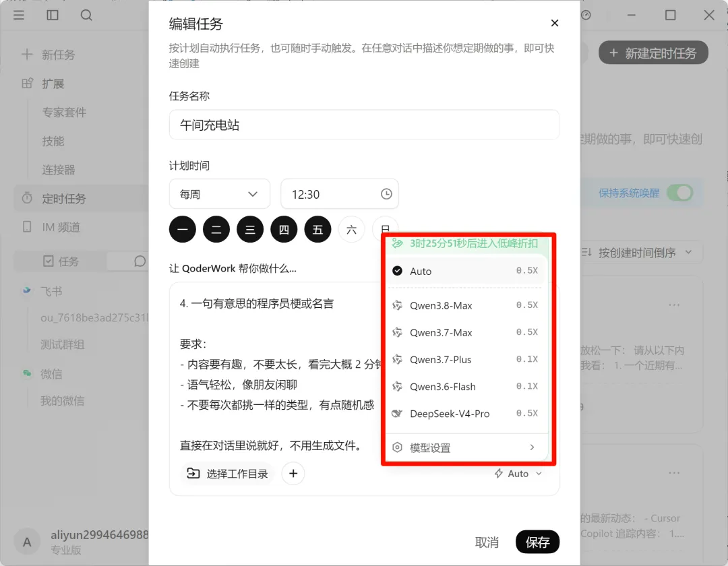
Task: Choose Qwen3.6-Flash from model list
Action: coord(465,386)
